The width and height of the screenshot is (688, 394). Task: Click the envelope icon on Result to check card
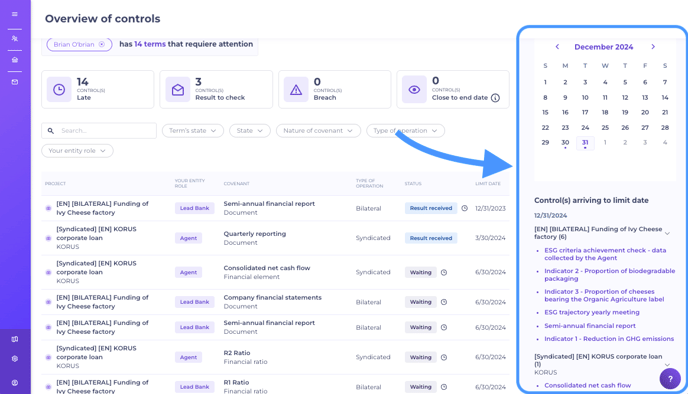178,90
